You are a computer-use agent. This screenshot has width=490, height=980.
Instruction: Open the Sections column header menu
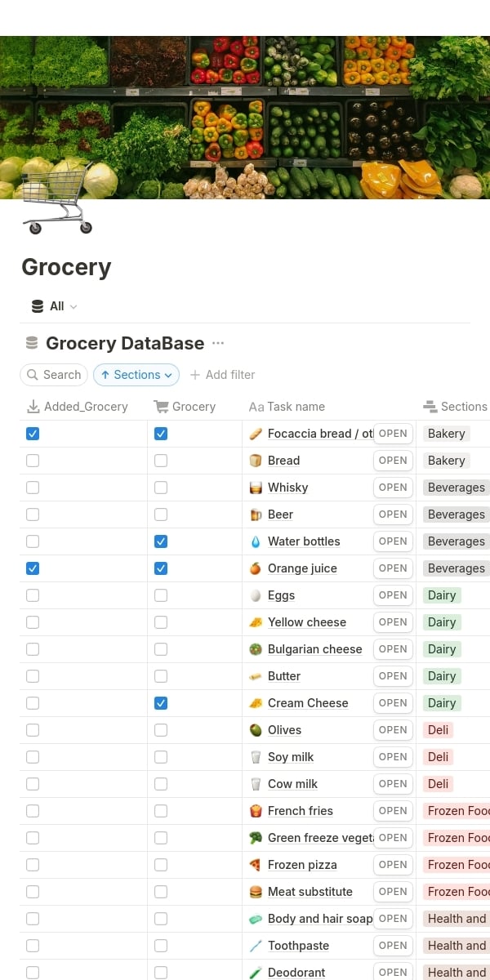pyautogui.click(x=455, y=407)
